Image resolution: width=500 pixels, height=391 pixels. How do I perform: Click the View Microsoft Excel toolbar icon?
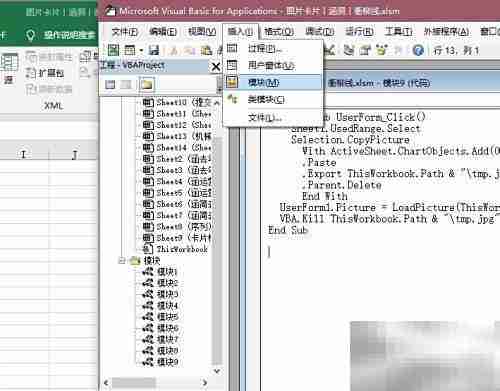pyautogui.click(x=113, y=50)
